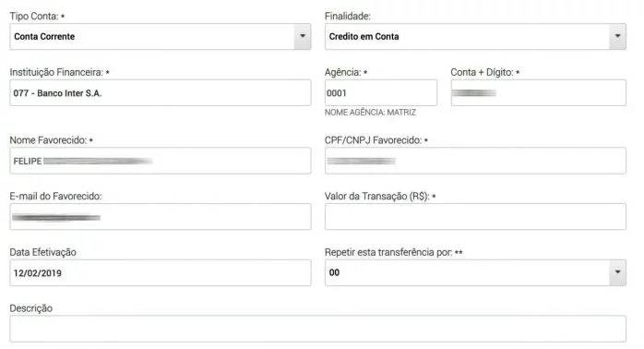Focus the Conta + Dígito field

coord(539,93)
